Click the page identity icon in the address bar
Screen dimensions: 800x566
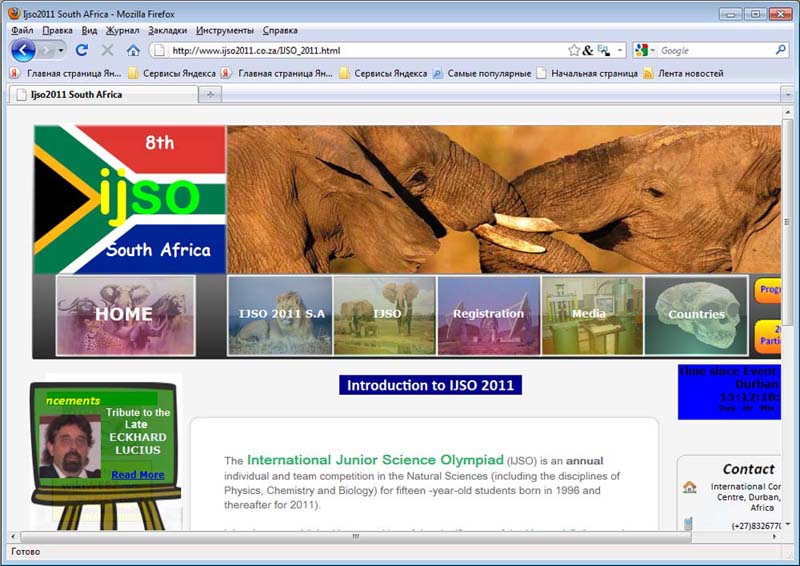tap(159, 50)
